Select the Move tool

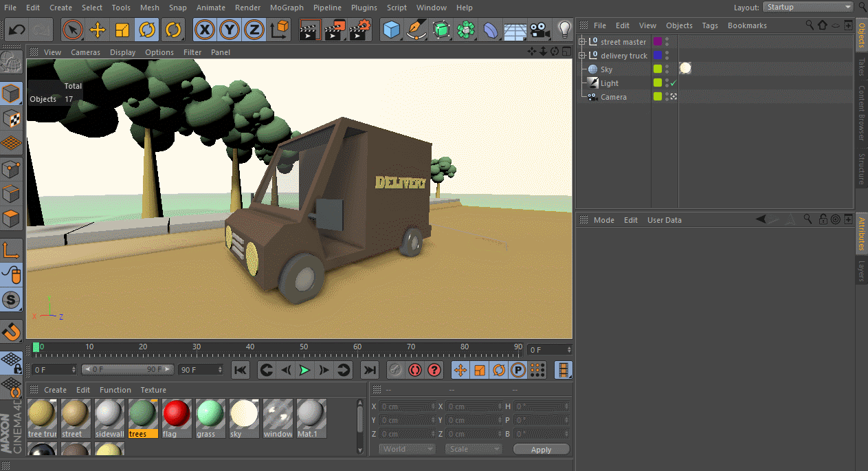98,30
